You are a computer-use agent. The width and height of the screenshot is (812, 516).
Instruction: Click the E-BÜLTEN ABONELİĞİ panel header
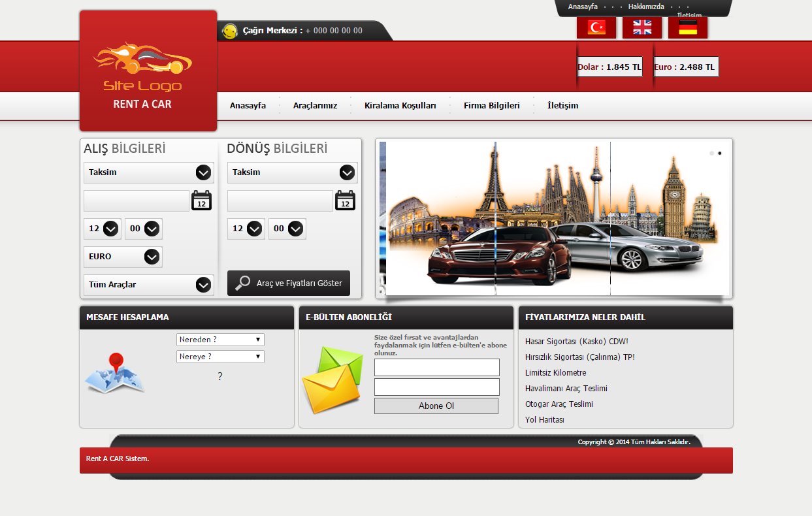406,317
